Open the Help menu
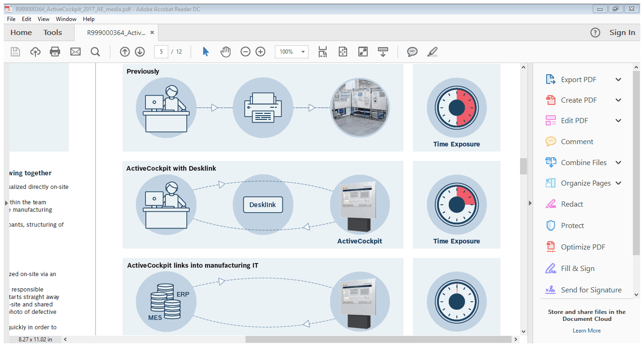The width and height of the screenshot is (644, 347). (x=89, y=19)
